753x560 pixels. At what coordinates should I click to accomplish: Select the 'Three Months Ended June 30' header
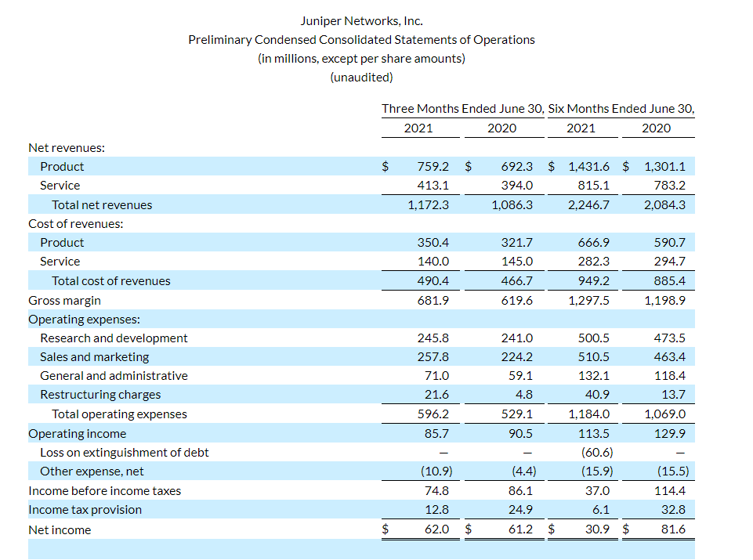pyautogui.click(x=462, y=109)
